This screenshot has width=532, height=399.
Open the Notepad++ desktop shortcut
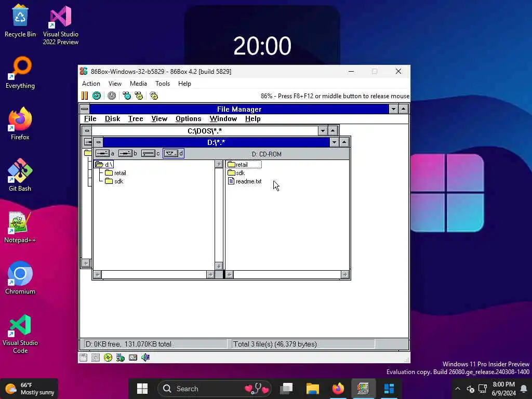click(20, 227)
